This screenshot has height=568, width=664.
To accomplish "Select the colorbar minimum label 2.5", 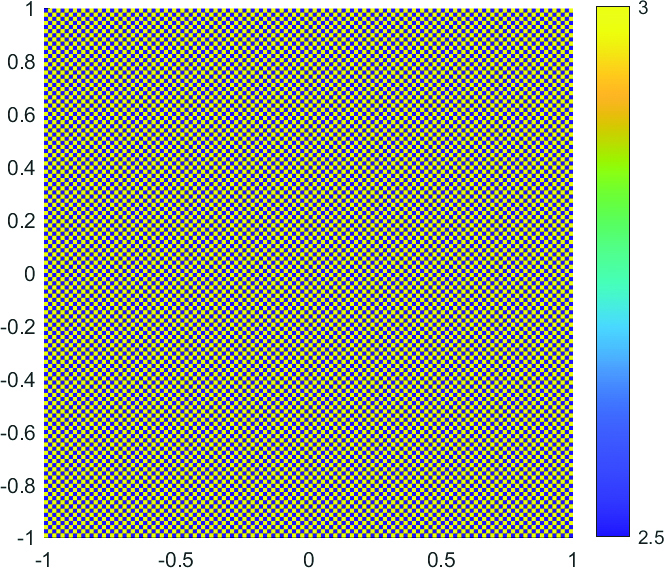I will [x=651, y=539].
